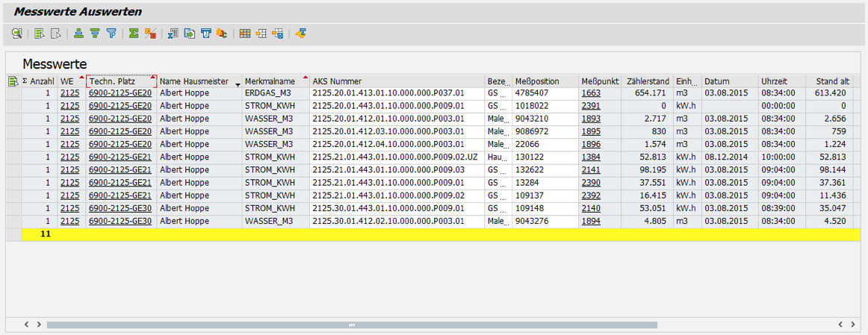This screenshot has width=868, height=335.
Task: Click the Subtotals icon
Action: tap(150, 34)
